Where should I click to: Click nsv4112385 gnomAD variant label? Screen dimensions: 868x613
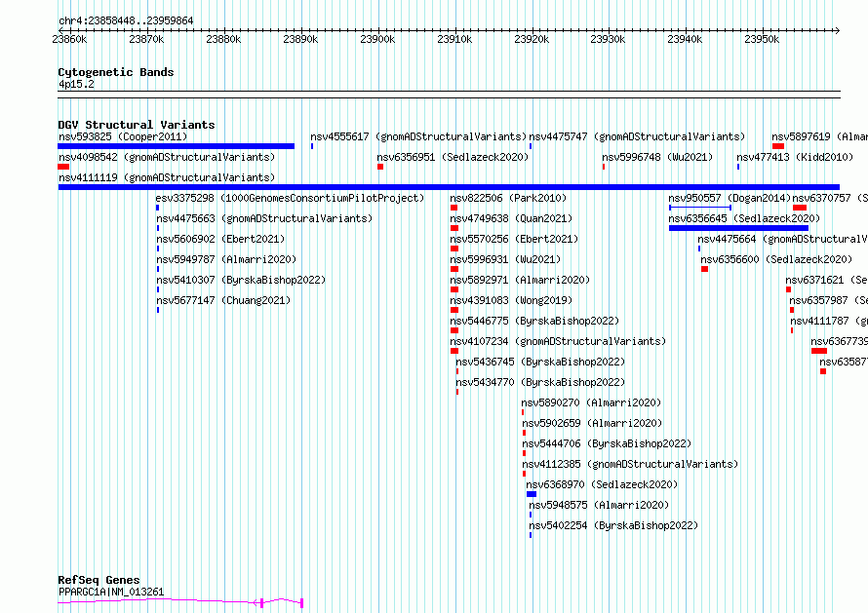click(x=630, y=464)
